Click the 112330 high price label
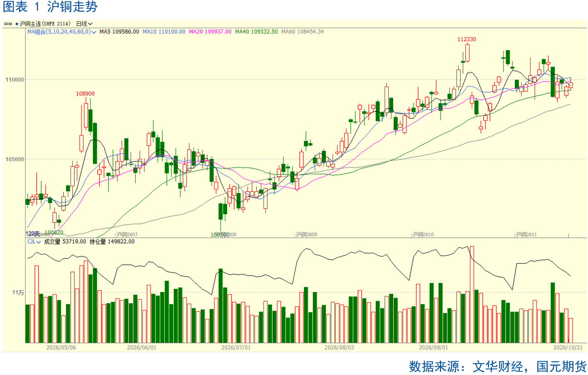 pyautogui.click(x=467, y=40)
